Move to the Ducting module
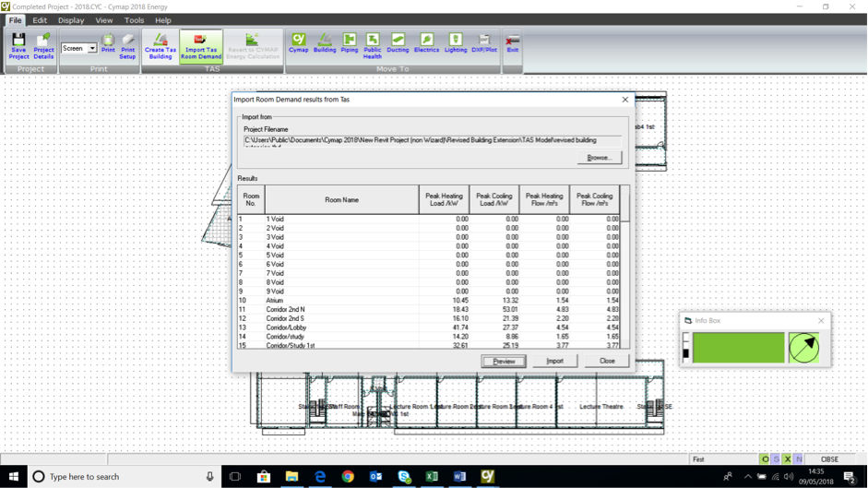Screen dimensions: 868x488 tap(398, 43)
